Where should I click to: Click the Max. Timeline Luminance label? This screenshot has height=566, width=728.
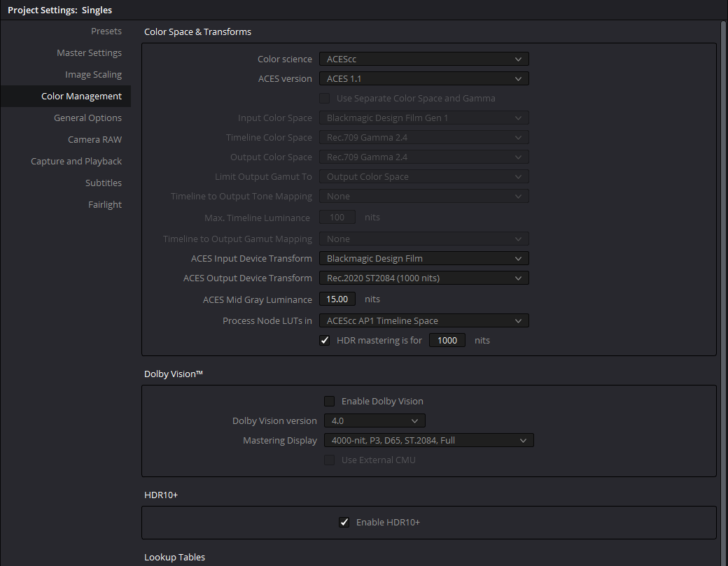(257, 218)
